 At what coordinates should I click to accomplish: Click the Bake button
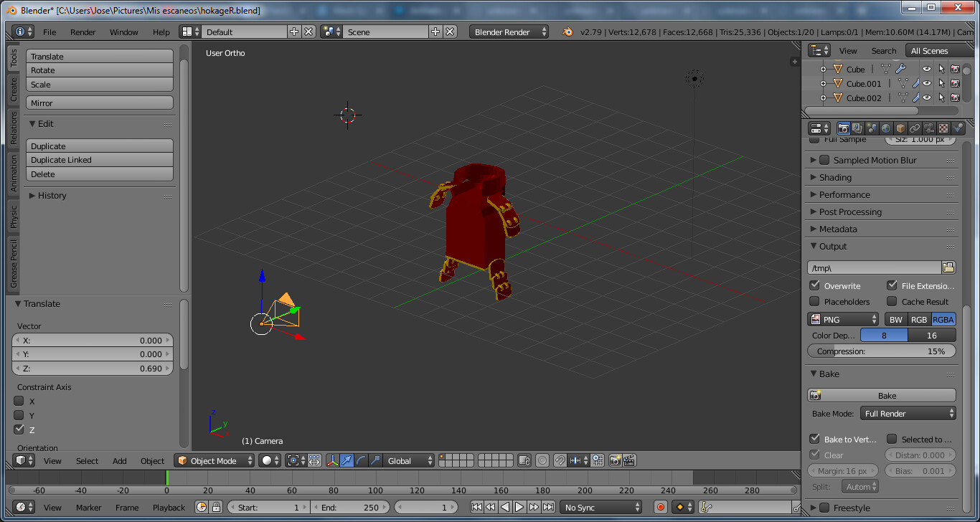[x=882, y=395]
